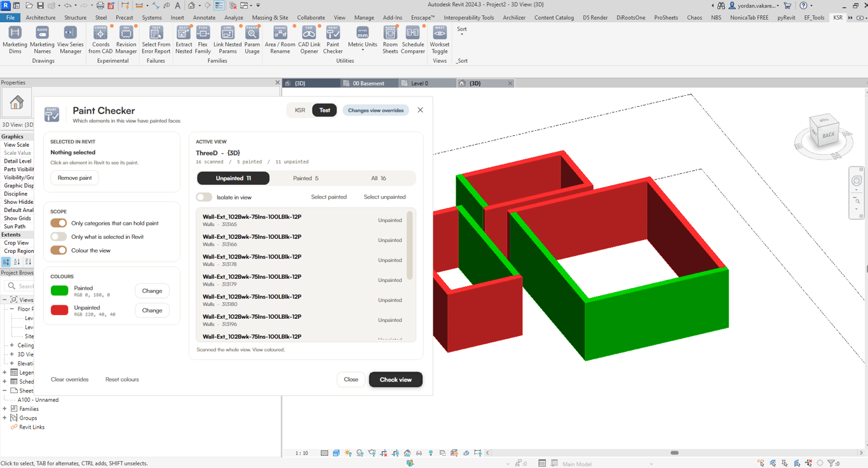Run Extract Nested families tool
Screen dimensions: 868x468
[x=184, y=40]
